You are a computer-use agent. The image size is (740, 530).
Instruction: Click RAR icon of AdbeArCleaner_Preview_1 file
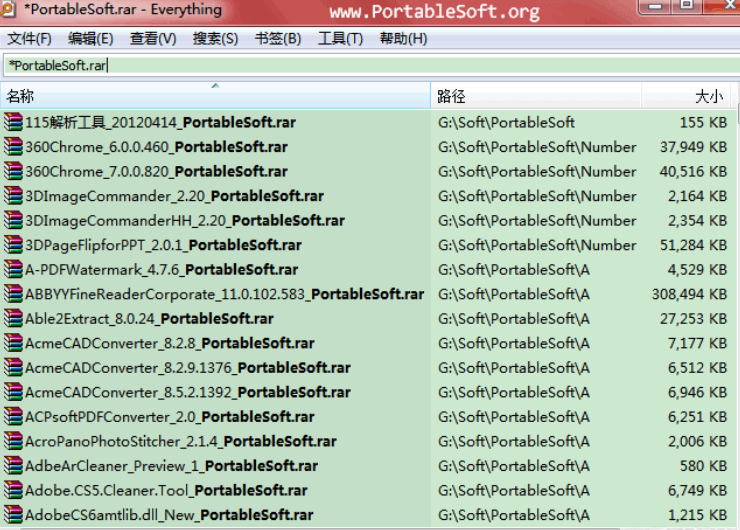tap(13, 466)
